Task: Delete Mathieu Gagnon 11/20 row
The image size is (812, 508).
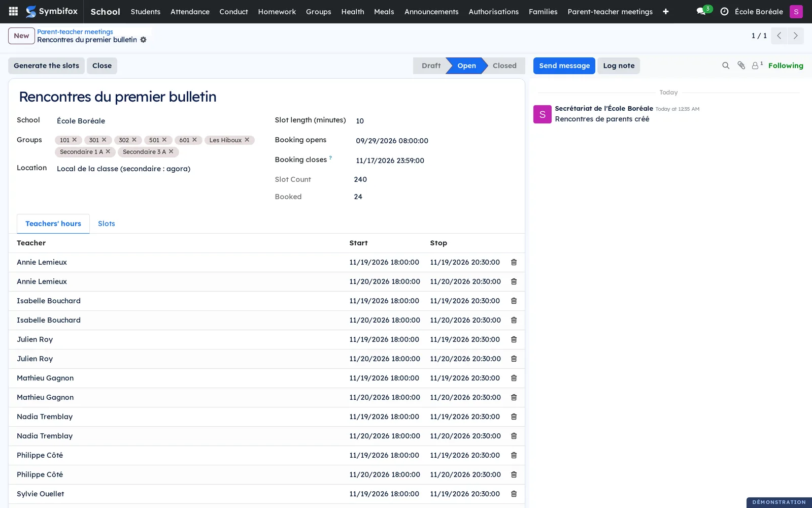Action: pos(514,397)
